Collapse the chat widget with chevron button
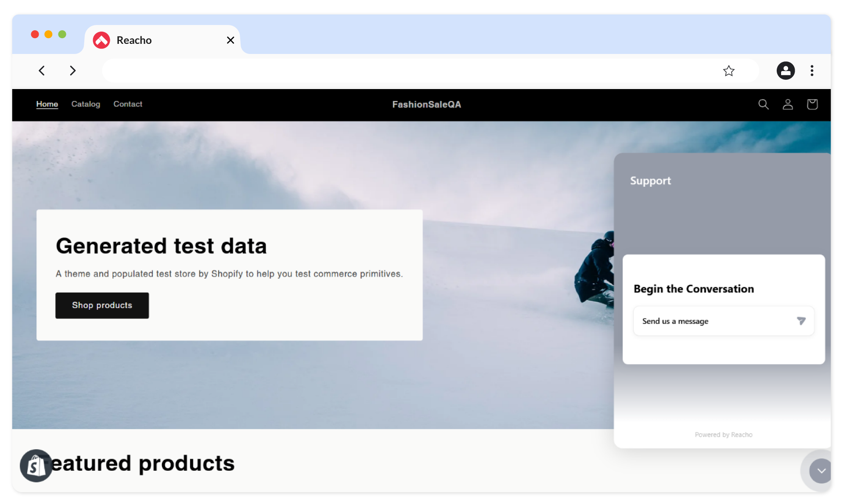 click(x=821, y=471)
